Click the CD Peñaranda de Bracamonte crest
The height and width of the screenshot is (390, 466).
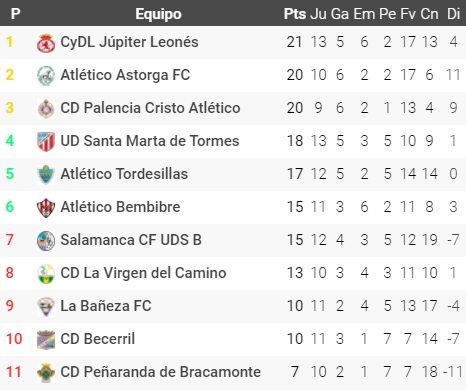click(x=46, y=373)
